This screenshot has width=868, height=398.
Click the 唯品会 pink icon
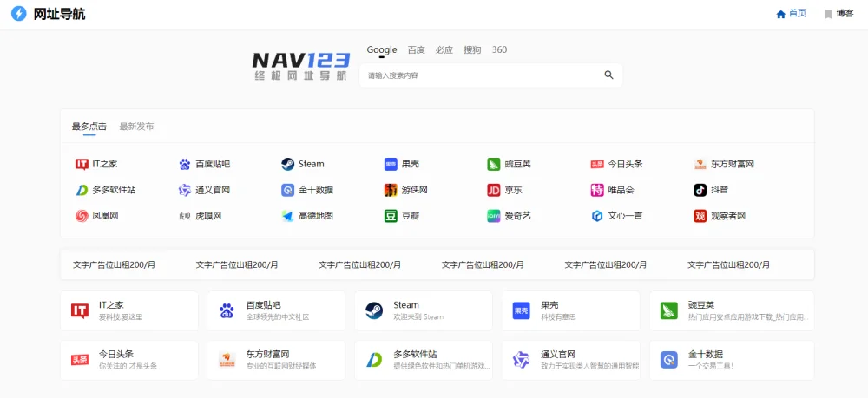(x=597, y=190)
